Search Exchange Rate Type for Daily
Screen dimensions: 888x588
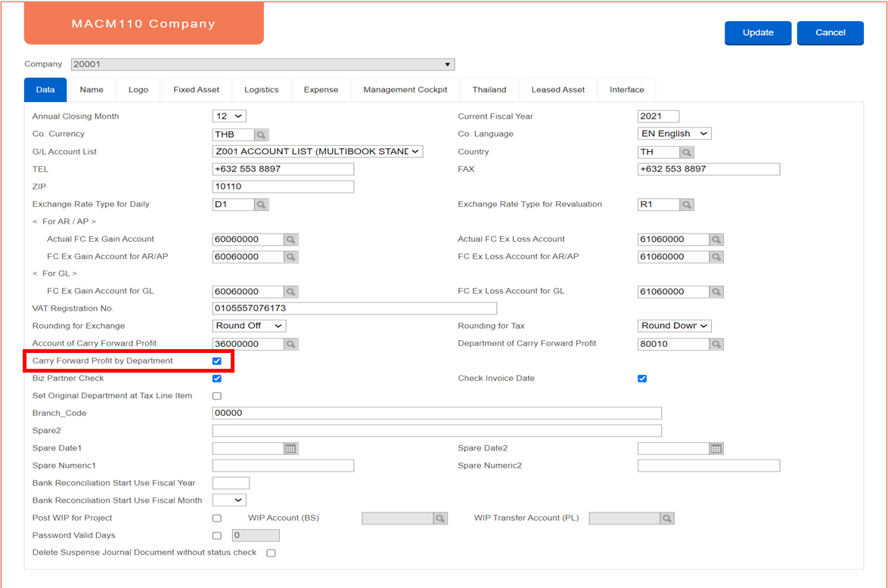261,204
